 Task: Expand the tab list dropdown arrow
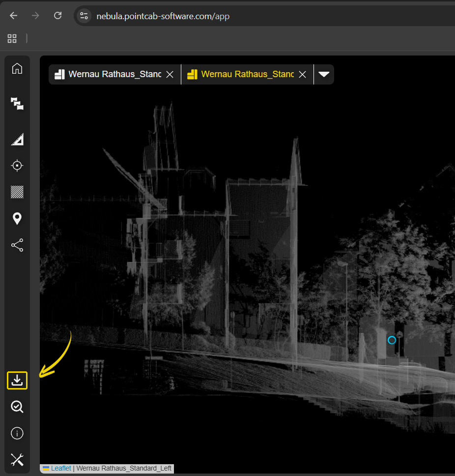[324, 74]
